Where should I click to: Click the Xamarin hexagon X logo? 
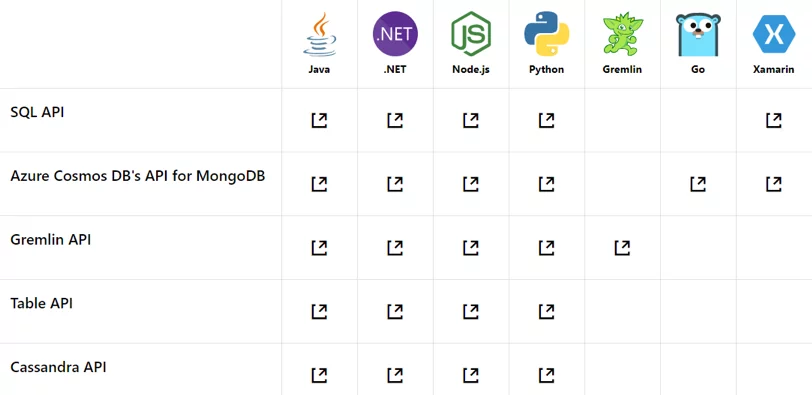coord(774,34)
